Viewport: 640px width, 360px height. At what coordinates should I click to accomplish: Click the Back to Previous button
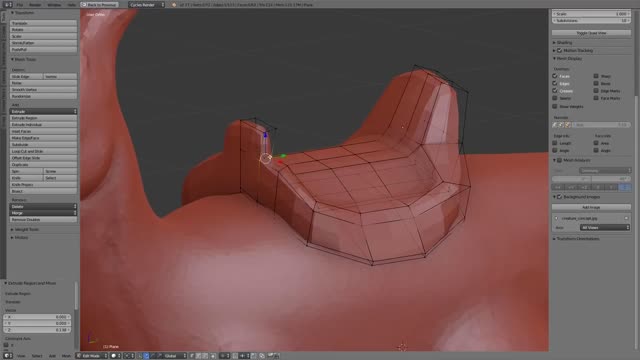99,4
